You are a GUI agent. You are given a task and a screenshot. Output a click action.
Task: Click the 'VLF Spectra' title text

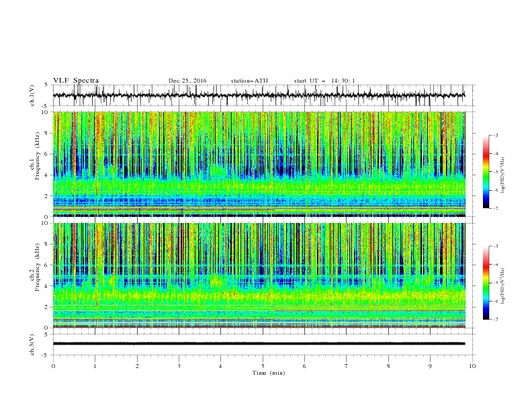point(76,81)
